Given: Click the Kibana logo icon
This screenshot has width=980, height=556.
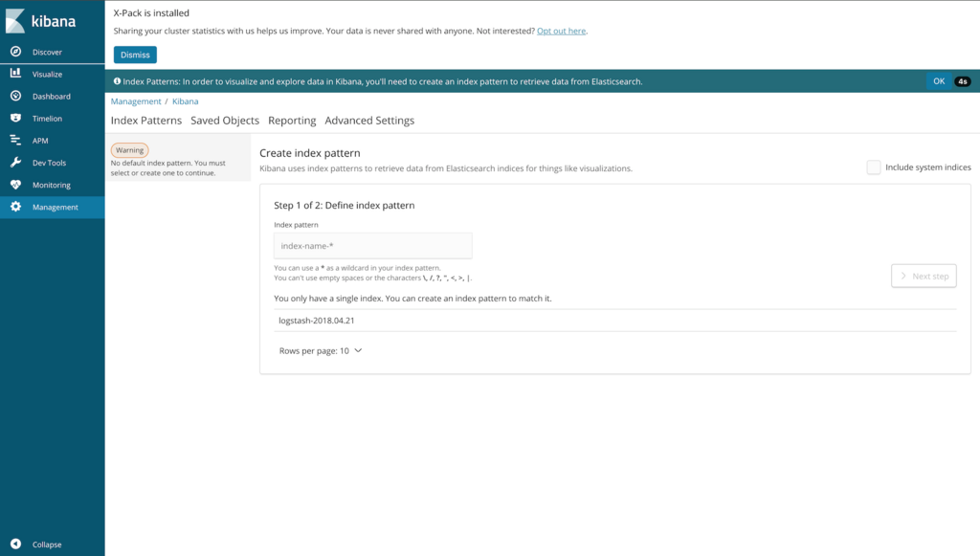Looking at the screenshot, I should (x=15, y=21).
